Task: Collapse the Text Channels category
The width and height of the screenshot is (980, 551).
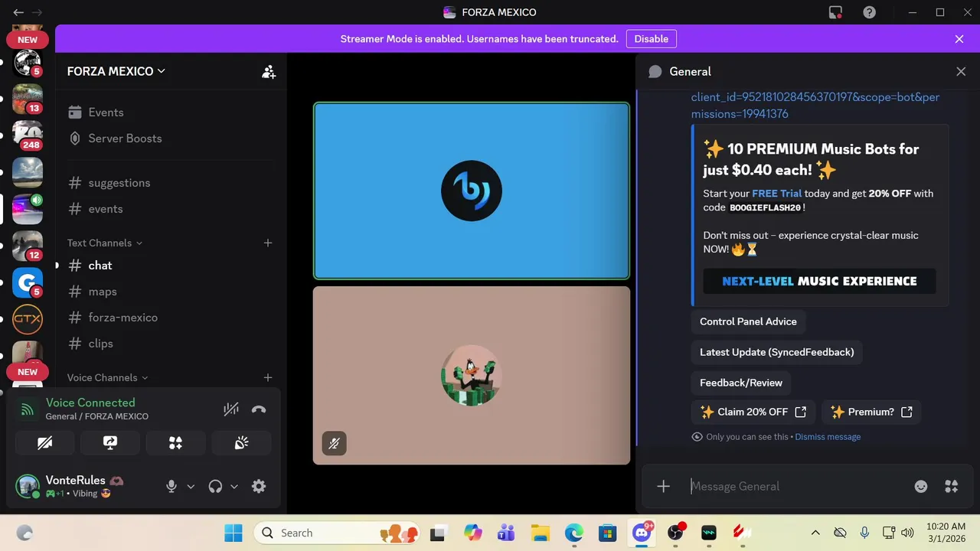Action: 104,243
